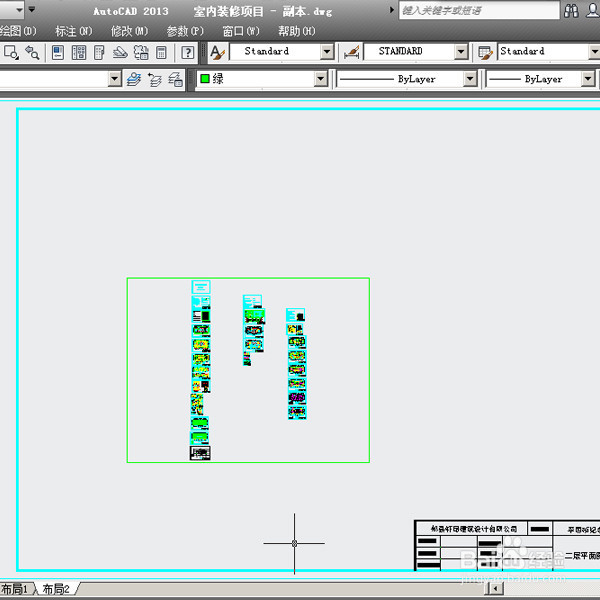Open the Dimension Style manager icon
600x600 pixels.
(352, 52)
